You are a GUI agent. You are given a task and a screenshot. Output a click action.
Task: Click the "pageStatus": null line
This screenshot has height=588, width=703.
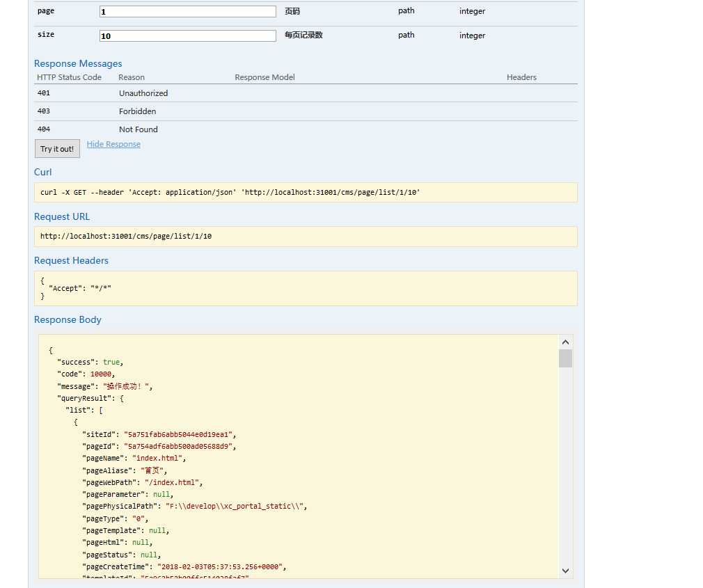click(122, 555)
